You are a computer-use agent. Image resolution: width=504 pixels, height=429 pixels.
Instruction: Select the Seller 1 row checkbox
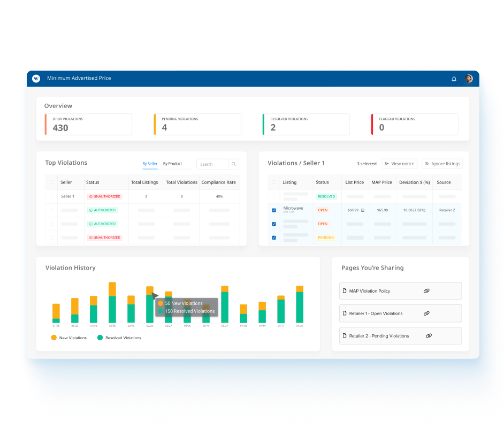pos(51,196)
